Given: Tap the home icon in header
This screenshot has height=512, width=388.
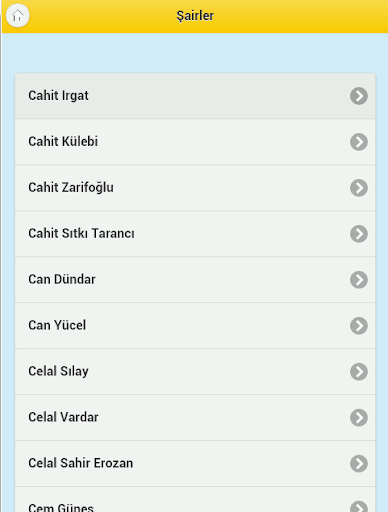Looking at the screenshot, I should tap(18, 16).
